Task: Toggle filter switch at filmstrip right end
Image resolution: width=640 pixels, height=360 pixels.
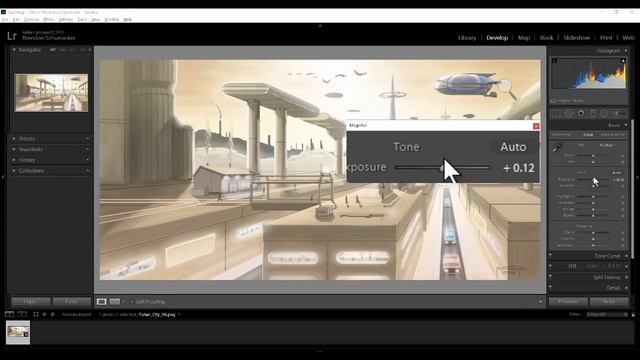Action: click(x=633, y=314)
